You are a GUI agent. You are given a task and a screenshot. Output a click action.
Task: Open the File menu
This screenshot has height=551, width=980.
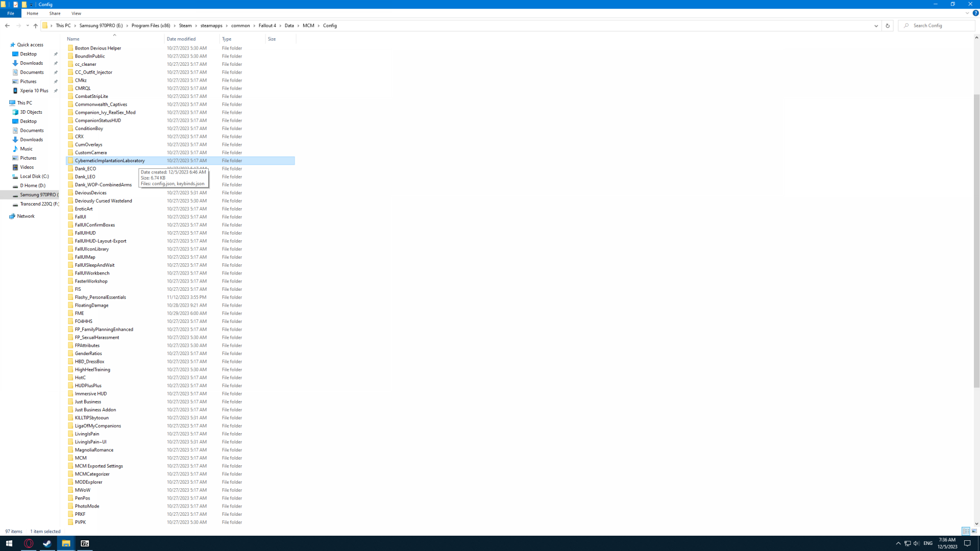click(x=11, y=13)
